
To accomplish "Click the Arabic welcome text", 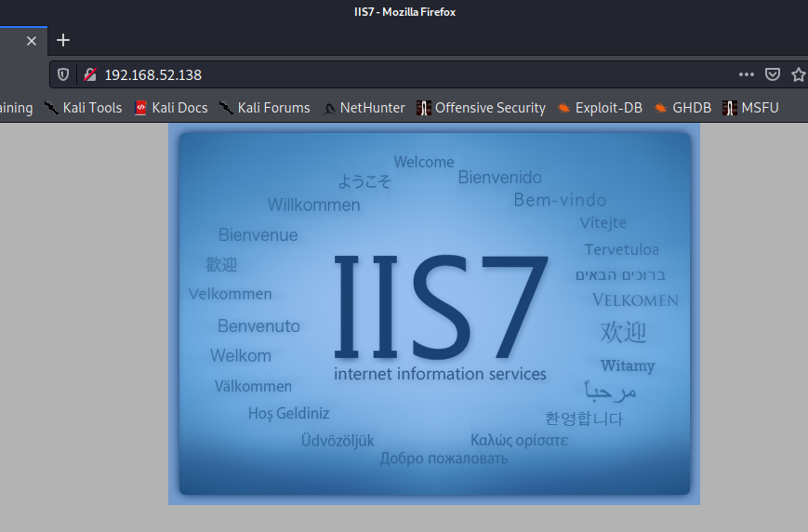I will tap(611, 392).
